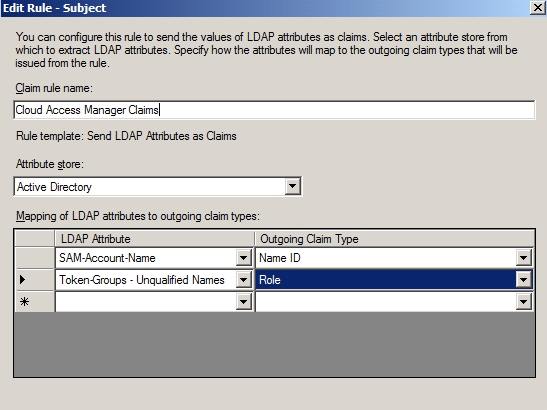
Task: Select the Active Directory combo box
Action: coord(158,187)
